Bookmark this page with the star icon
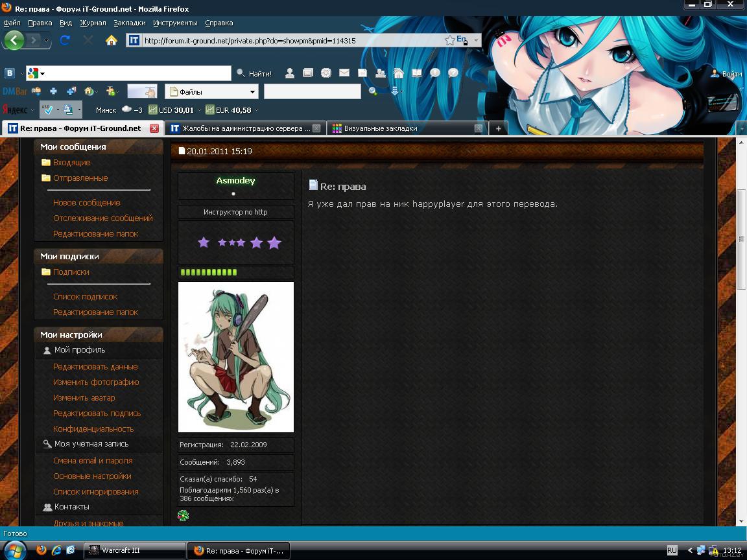The height and width of the screenshot is (560, 747). click(449, 40)
